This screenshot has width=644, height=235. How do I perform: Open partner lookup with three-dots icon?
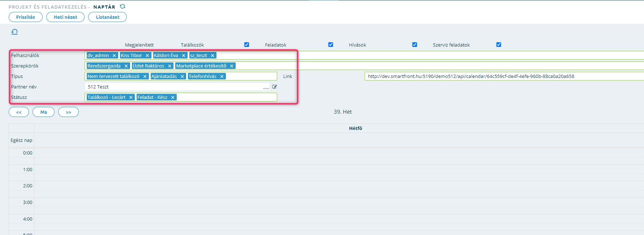(x=266, y=87)
